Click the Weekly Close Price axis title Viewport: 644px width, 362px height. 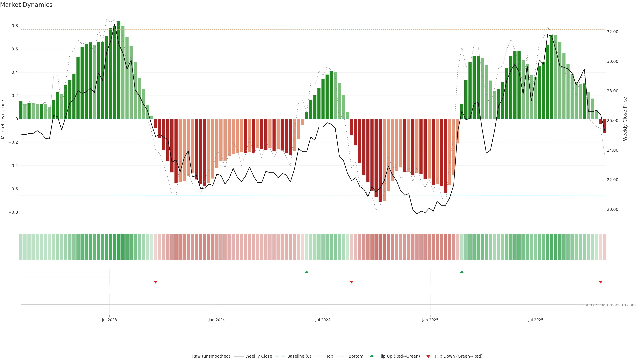pyautogui.click(x=625, y=119)
